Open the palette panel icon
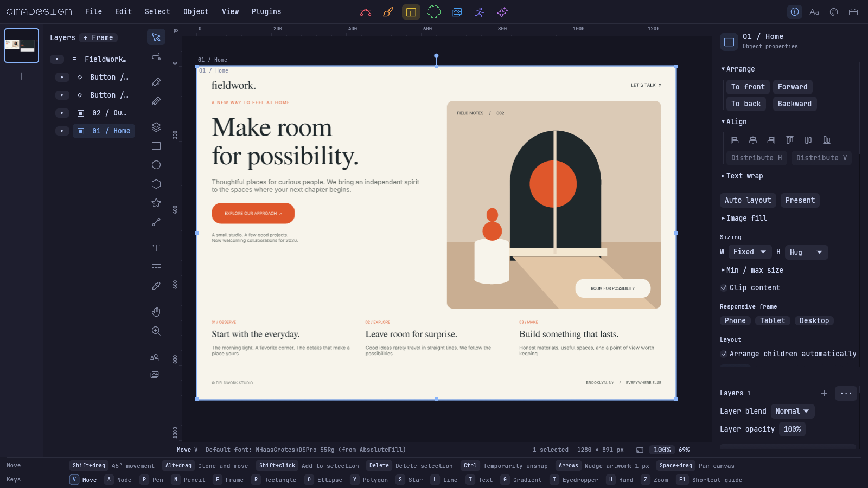Image resolution: width=868 pixels, height=488 pixels. (834, 12)
